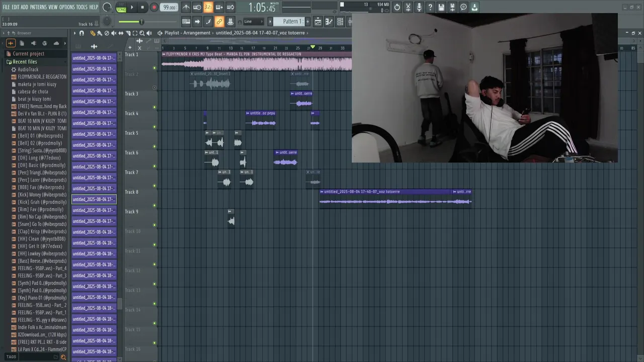Open the playlist options menu arrow

tap(74, 33)
